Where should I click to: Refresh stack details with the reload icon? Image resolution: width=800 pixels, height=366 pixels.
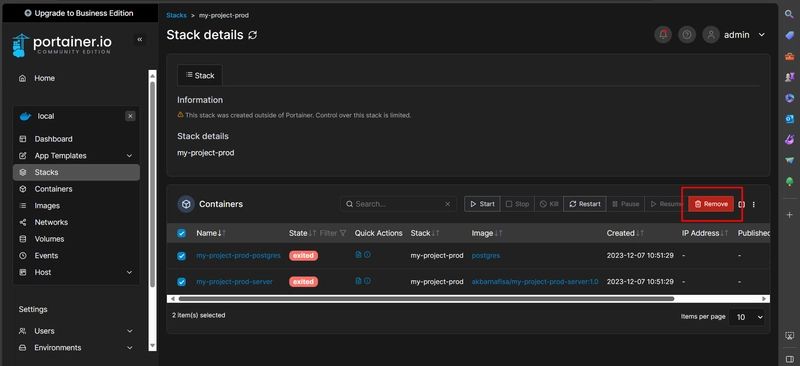tap(253, 35)
